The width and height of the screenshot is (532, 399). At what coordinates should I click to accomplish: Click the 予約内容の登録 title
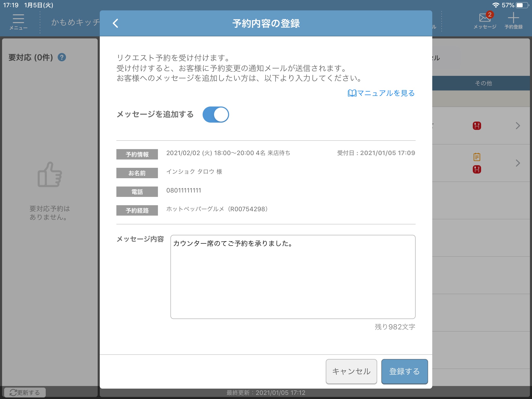pyautogui.click(x=266, y=23)
